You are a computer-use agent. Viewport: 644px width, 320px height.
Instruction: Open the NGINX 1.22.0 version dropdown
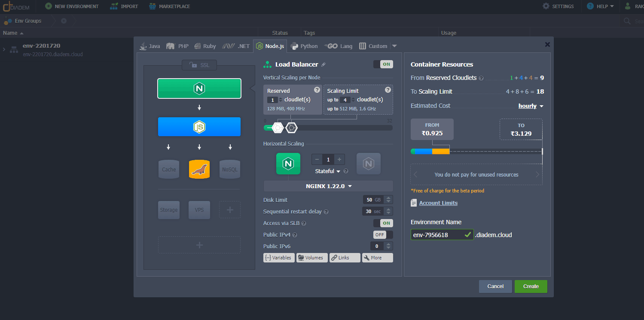[328, 186]
